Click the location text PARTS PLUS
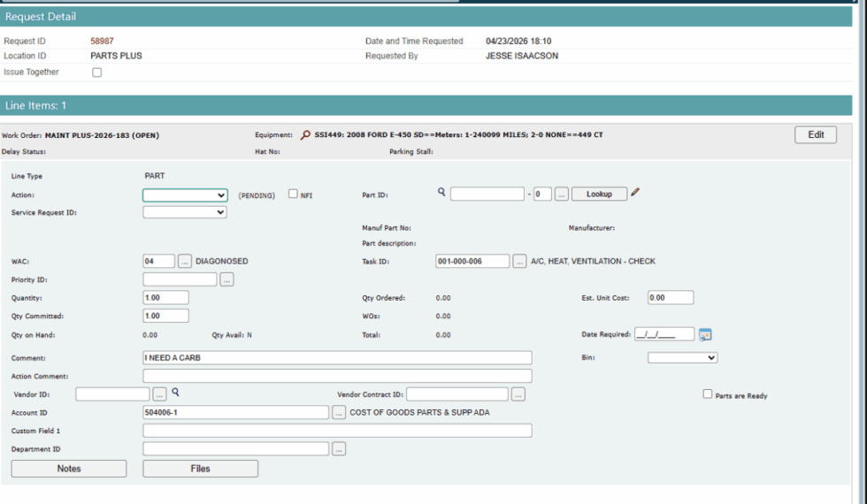The width and height of the screenshot is (867, 504). 116,56
